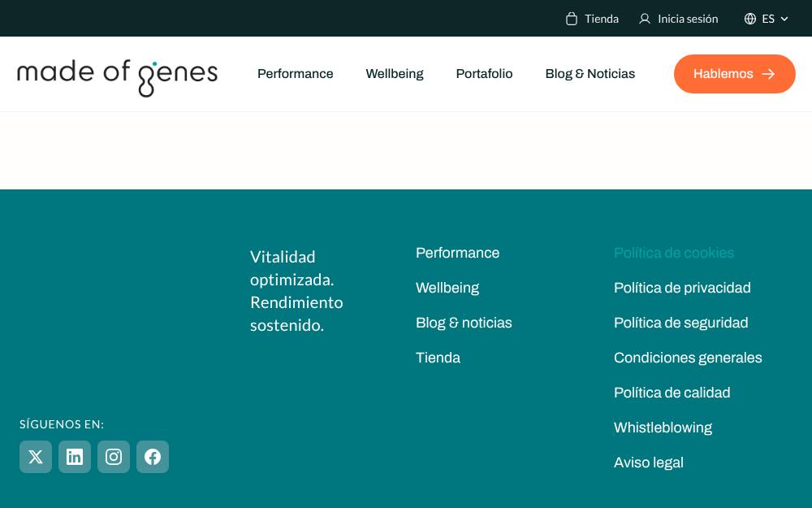Image resolution: width=812 pixels, height=508 pixels.
Task: Open Condiciones generales link
Action: 688,358
